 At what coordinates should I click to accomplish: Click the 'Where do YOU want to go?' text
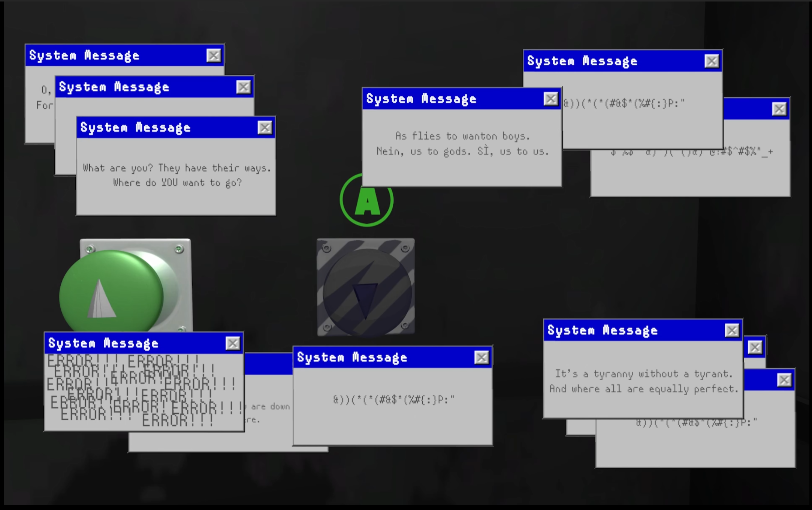point(177,183)
